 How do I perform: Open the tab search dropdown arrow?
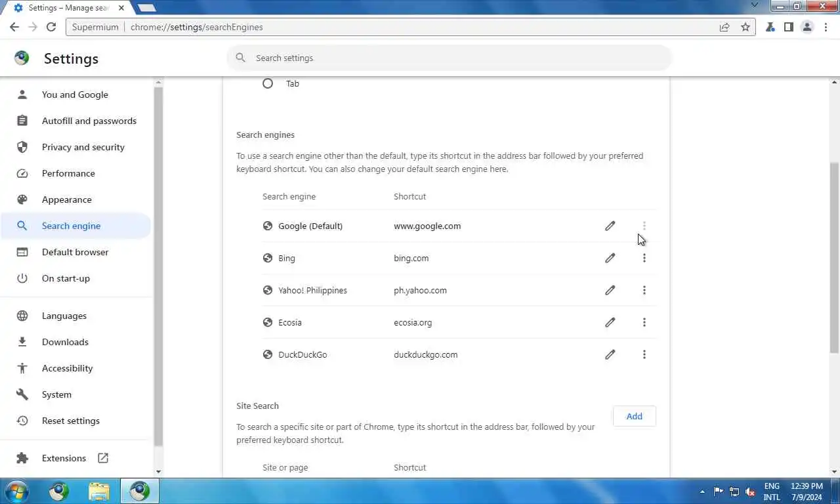755,5
